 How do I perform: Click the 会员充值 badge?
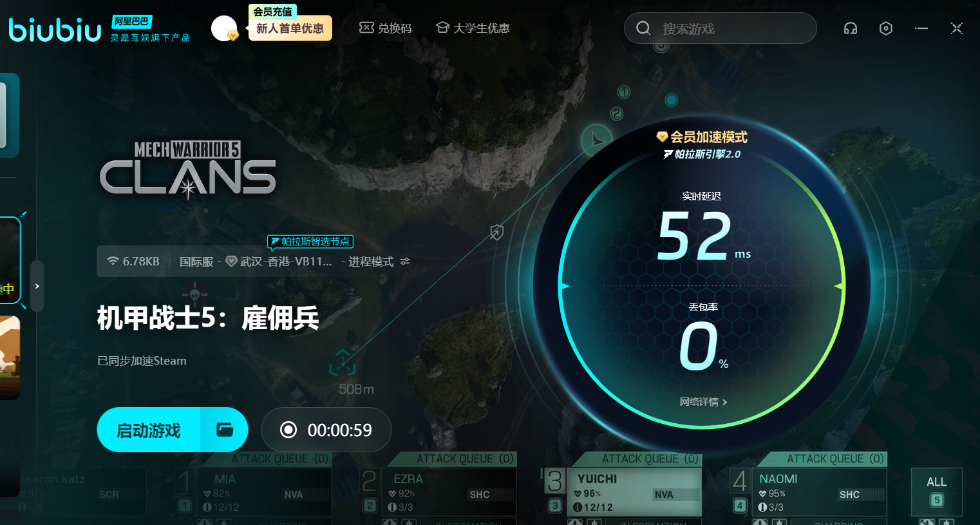point(272,12)
